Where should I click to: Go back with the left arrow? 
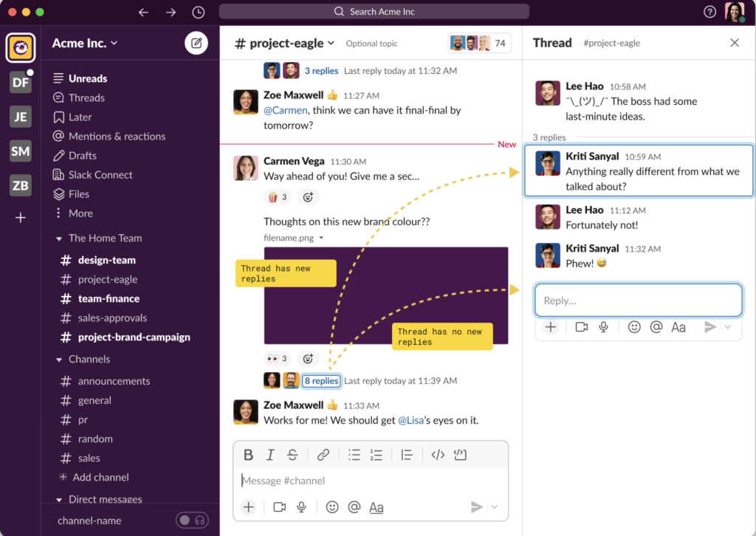tap(143, 12)
